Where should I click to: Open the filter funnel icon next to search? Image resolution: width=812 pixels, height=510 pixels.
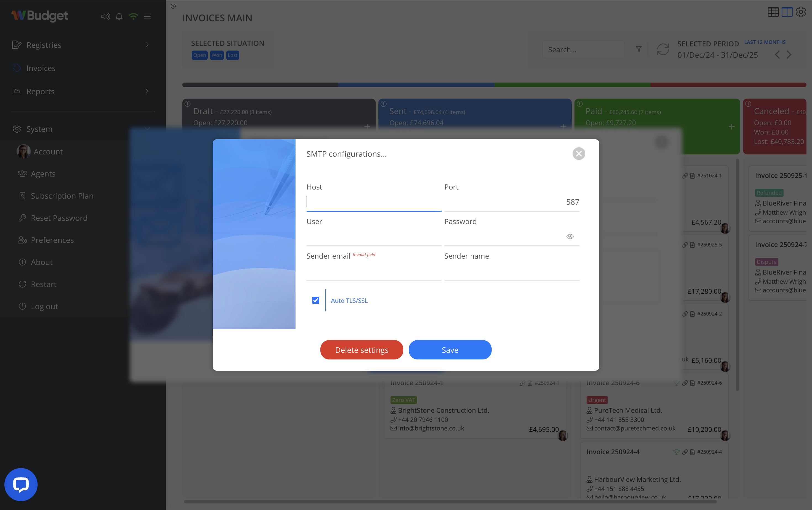pyautogui.click(x=639, y=49)
